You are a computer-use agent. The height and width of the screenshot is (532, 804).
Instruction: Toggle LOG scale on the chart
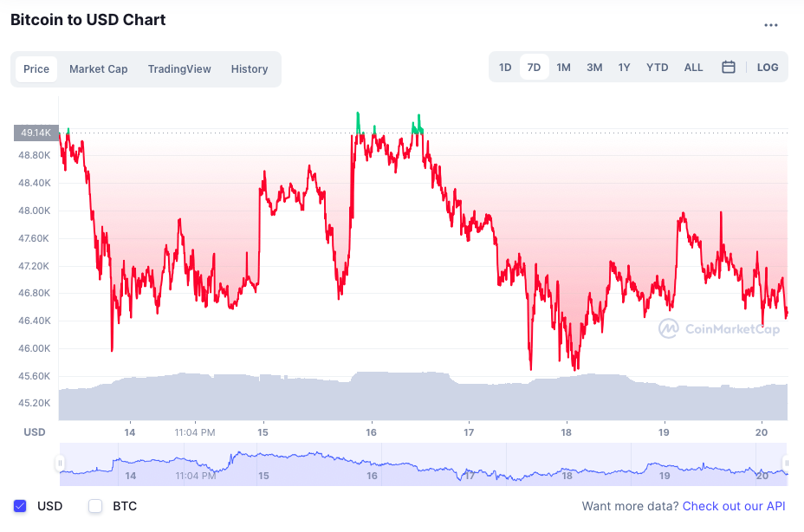(x=768, y=68)
